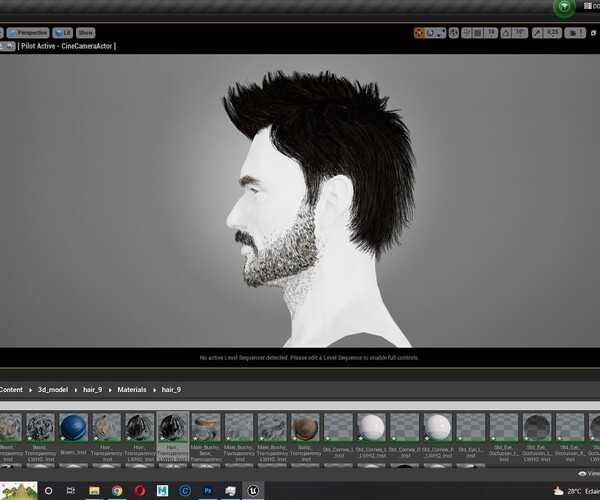Select the blue Boxers_Inst material thumbnail
The height and width of the screenshot is (500, 600).
[x=73, y=427]
